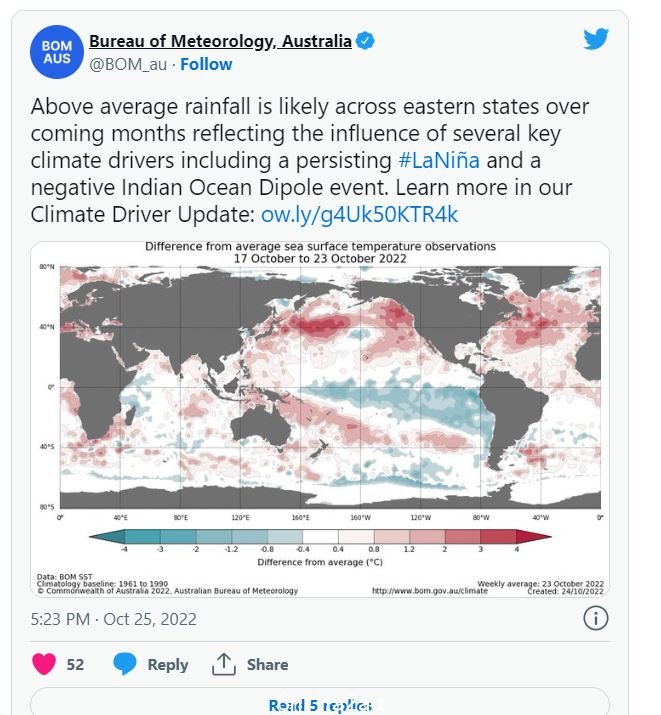
Task: Open the ow.ly/g4Uk50KTR4k link
Action: tap(359, 214)
